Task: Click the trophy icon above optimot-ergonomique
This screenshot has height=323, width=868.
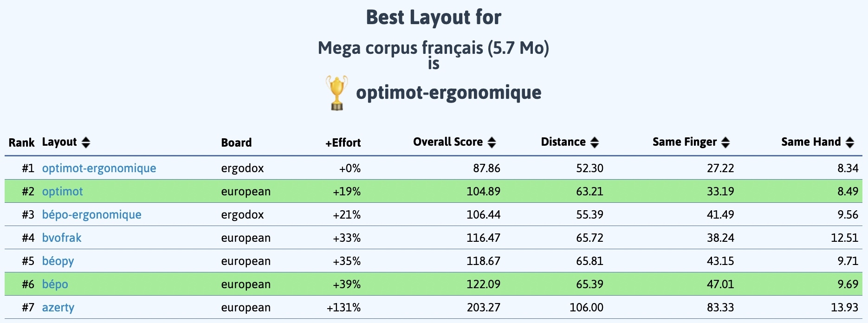Action: [x=336, y=92]
